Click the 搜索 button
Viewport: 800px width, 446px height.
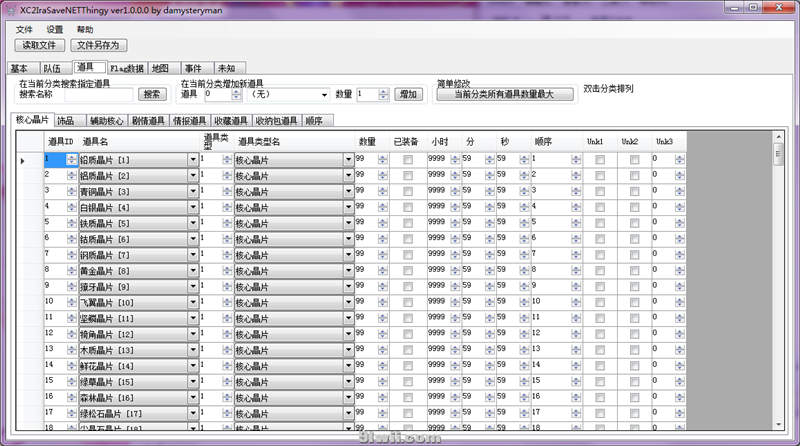tap(152, 94)
